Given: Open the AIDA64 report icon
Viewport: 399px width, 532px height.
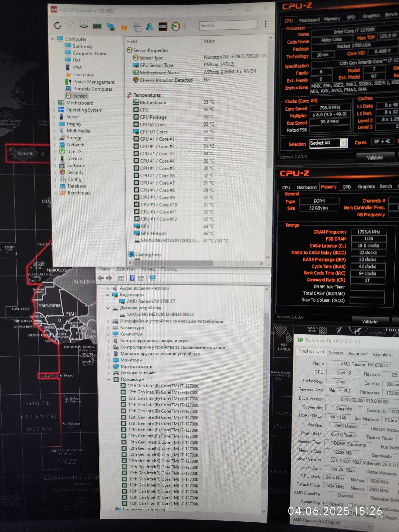Looking at the screenshot, I should click(70, 26).
